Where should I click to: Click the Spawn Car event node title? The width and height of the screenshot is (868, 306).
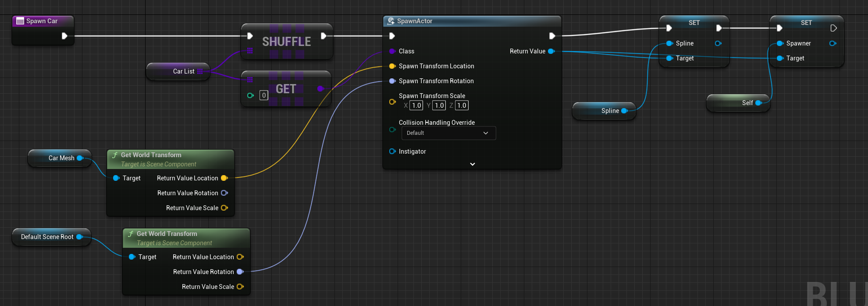pyautogui.click(x=42, y=21)
